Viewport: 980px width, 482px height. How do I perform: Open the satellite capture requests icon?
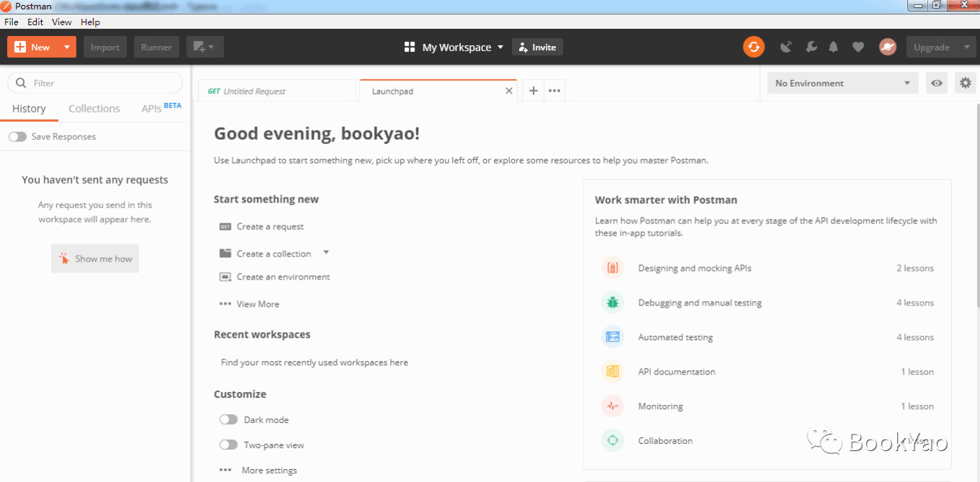point(787,47)
